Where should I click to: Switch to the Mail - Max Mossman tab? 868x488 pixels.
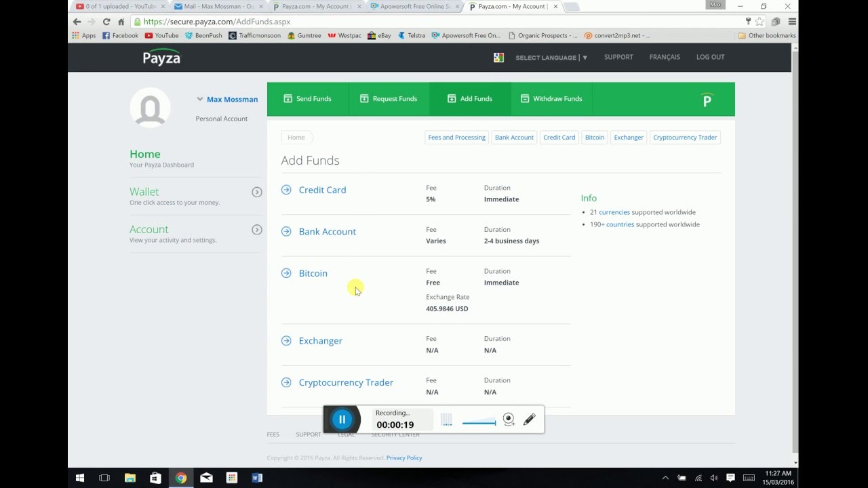click(218, 7)
